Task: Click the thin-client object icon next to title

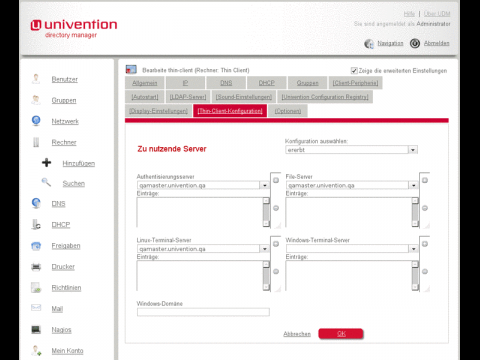Action: (131, 69)
